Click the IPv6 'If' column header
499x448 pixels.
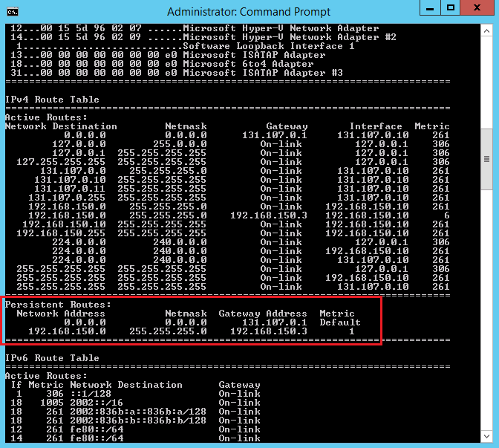(x=16, y=385)
